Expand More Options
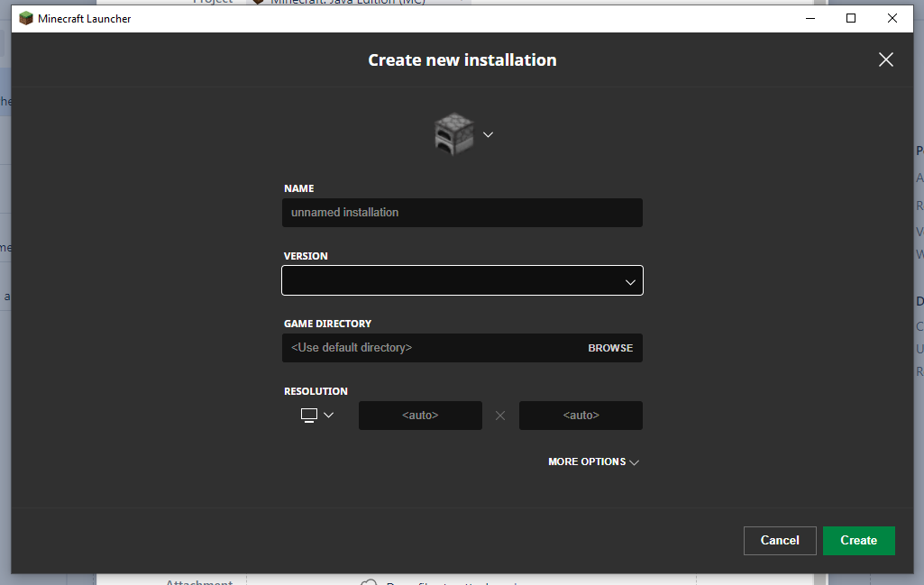 point(593,462)
